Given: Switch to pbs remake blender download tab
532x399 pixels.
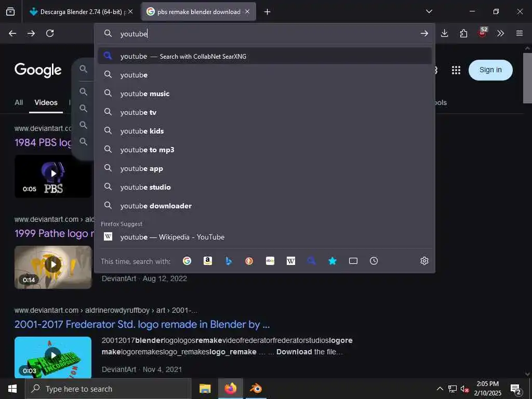Looking at the screenshot, I should coord(198,12).
